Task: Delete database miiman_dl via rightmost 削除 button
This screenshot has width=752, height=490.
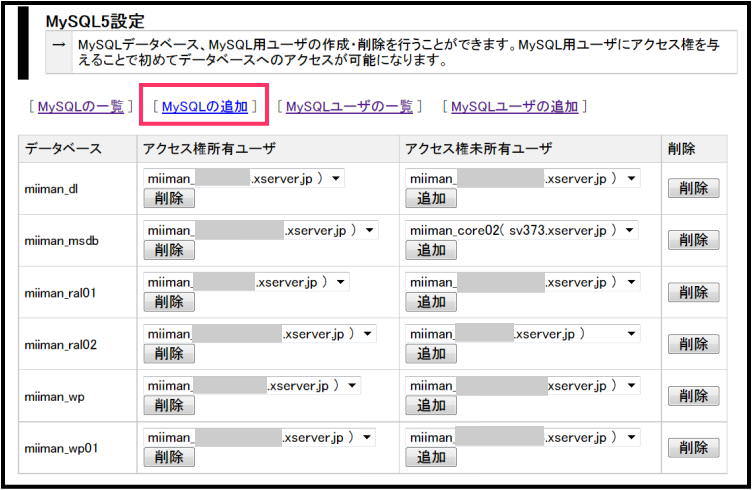Action: [693, 188]
